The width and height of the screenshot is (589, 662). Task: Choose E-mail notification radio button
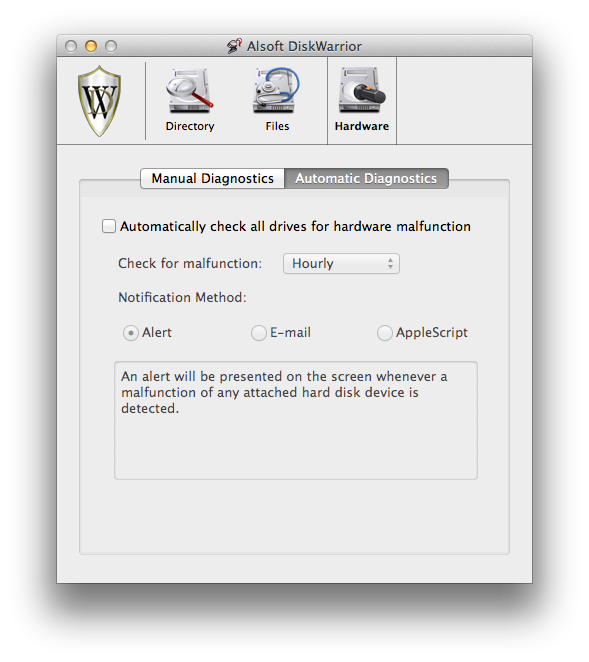(x=258, y=333)
